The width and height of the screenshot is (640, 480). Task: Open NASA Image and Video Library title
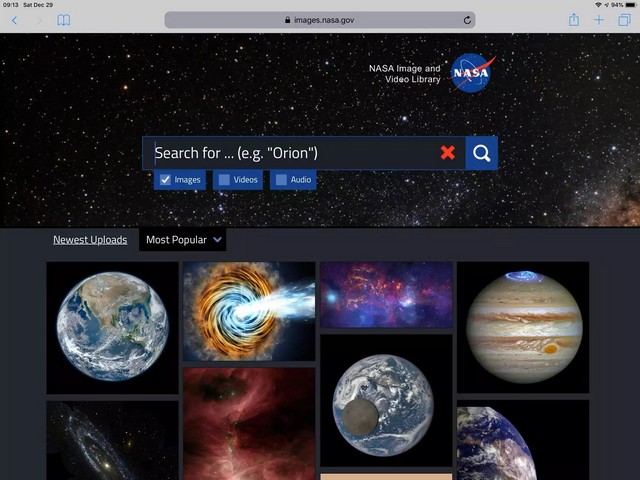404,74
